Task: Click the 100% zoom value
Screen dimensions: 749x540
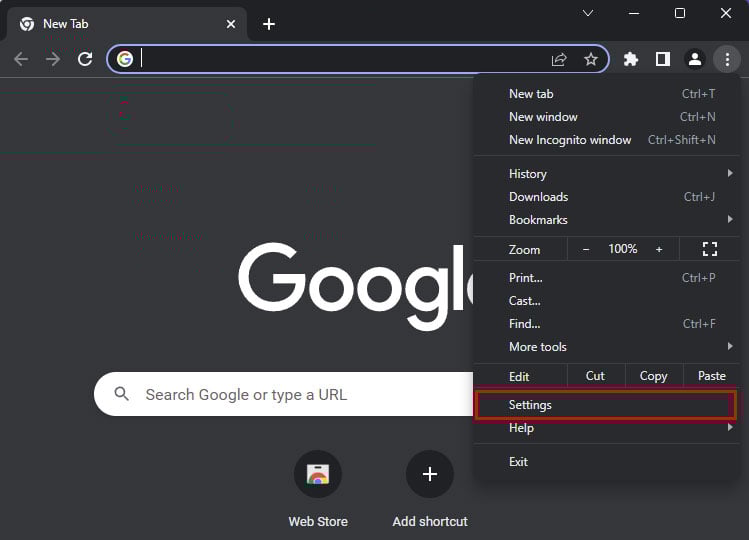Action: 622,248
